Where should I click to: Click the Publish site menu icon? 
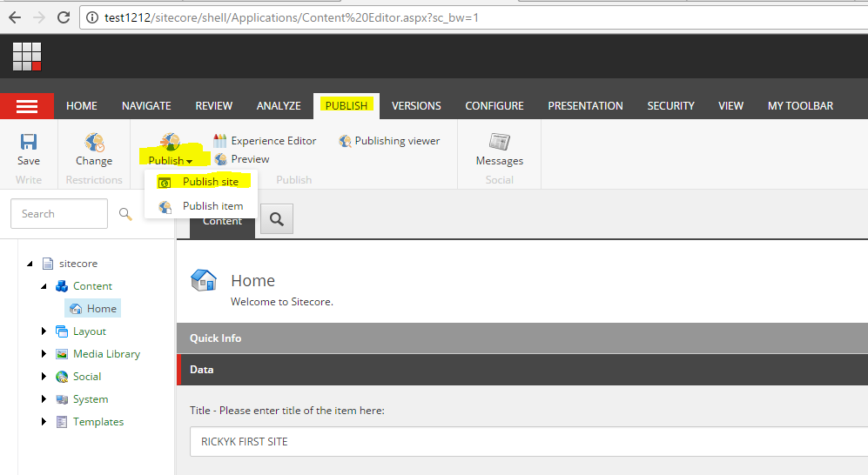coord(165,182)
